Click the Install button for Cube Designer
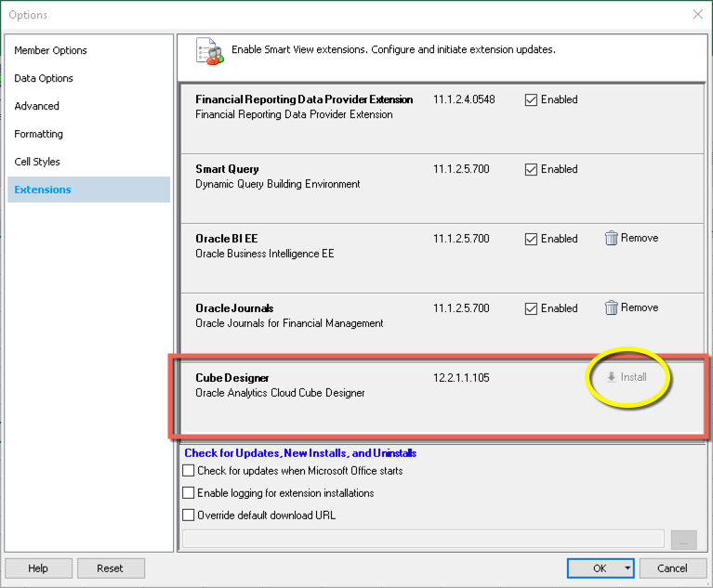This screenshot has height=588, width=713. pyautogui.click(x=626, y=377)
